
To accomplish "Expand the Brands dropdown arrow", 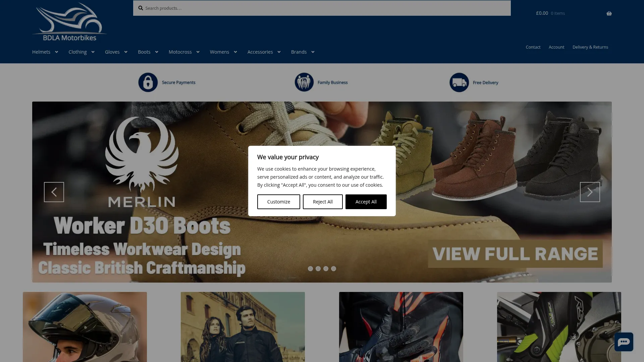I will coord(313,52).
